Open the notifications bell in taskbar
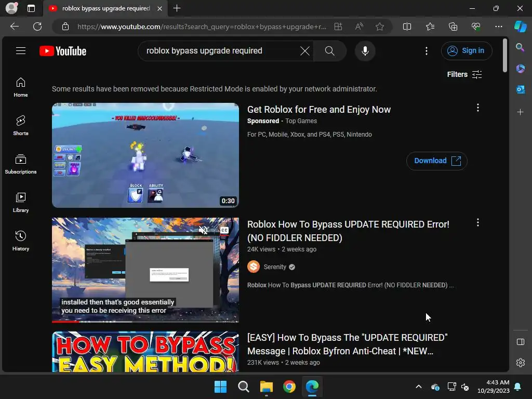 [517, 387]
